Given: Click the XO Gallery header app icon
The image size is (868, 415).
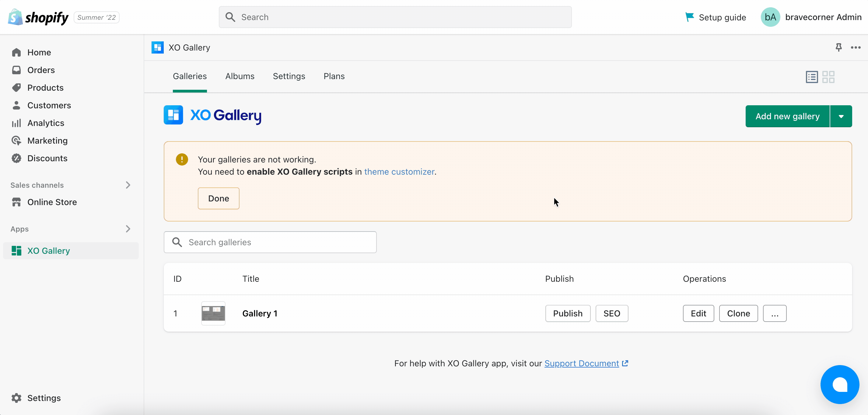Looking at the screenshot, I should click(x=157, y=47).
